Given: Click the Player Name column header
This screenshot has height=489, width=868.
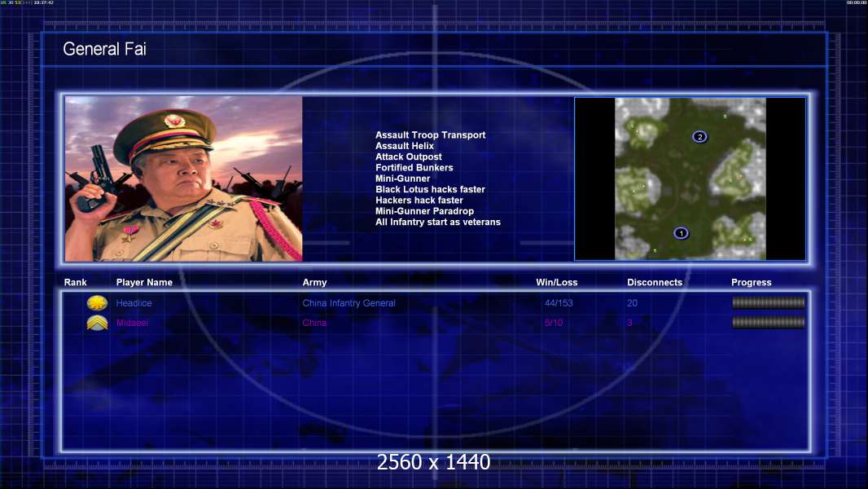Looking at the screenshot, I should pyautogui.click(x=144, y=283).
